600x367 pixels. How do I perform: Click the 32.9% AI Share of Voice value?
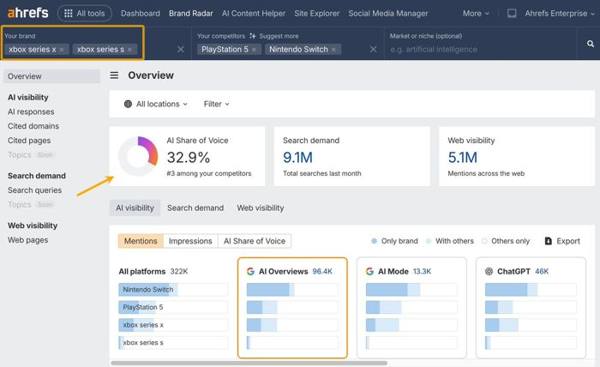[188, 157]
